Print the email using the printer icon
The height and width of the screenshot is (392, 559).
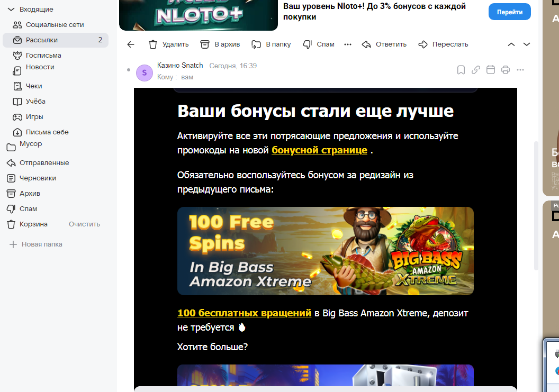pyautogui.click(x=505, y=70)
